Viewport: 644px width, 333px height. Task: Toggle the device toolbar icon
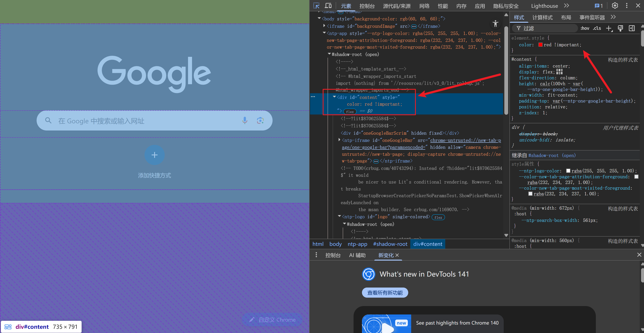pos(328,5)
